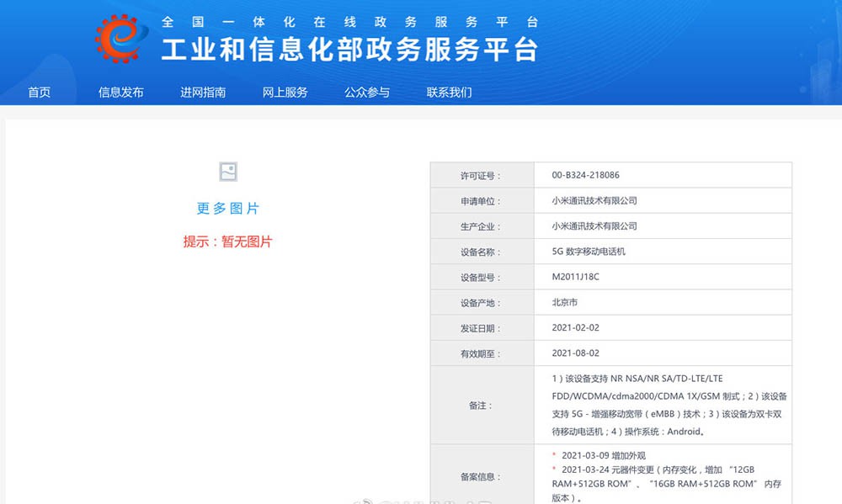Select device name 5G 数字移动电话机

point(589,252)
